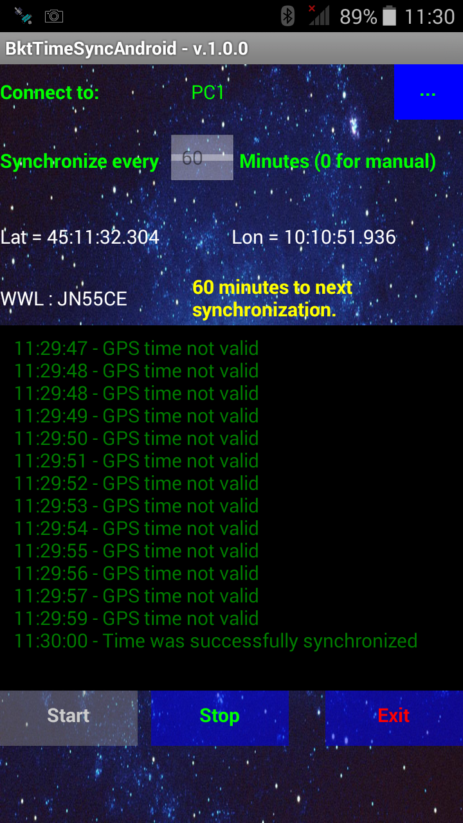Tap the battery icon in status bar
Screen dimensions: 463x823
[389, 16]
